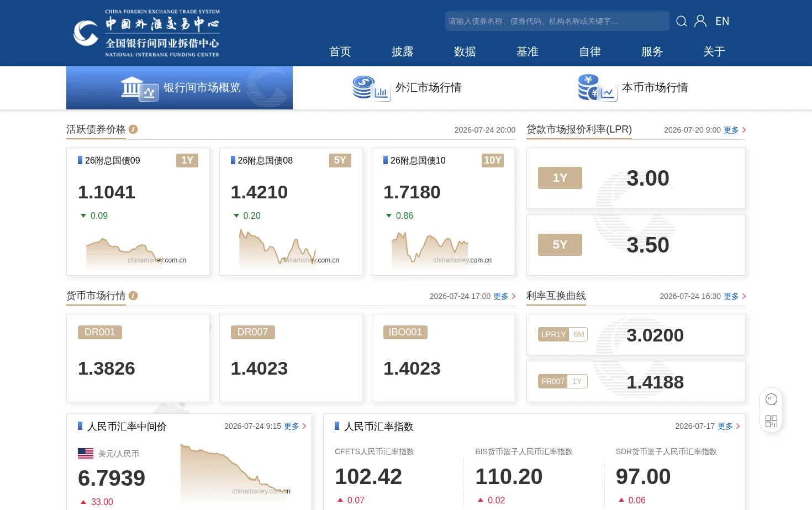The image size is (812, 510).
Task: Open the 基准 menu
Action: coord(528,51)
